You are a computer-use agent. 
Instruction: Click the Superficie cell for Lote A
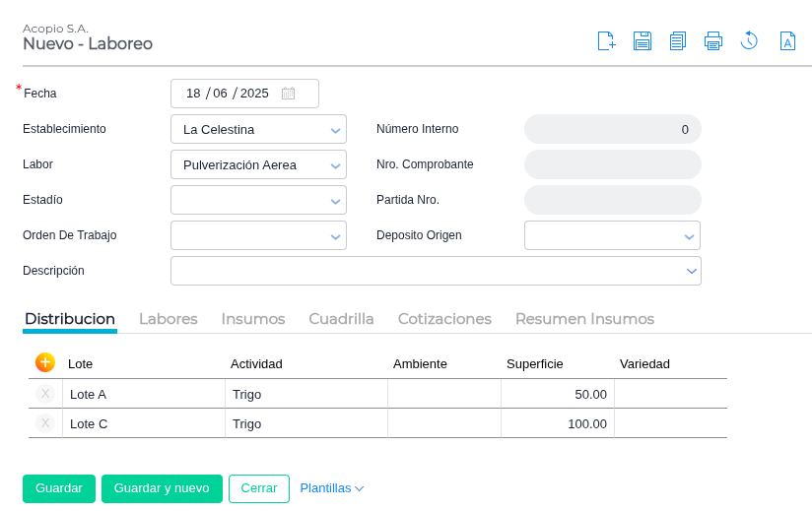(558, 394)
